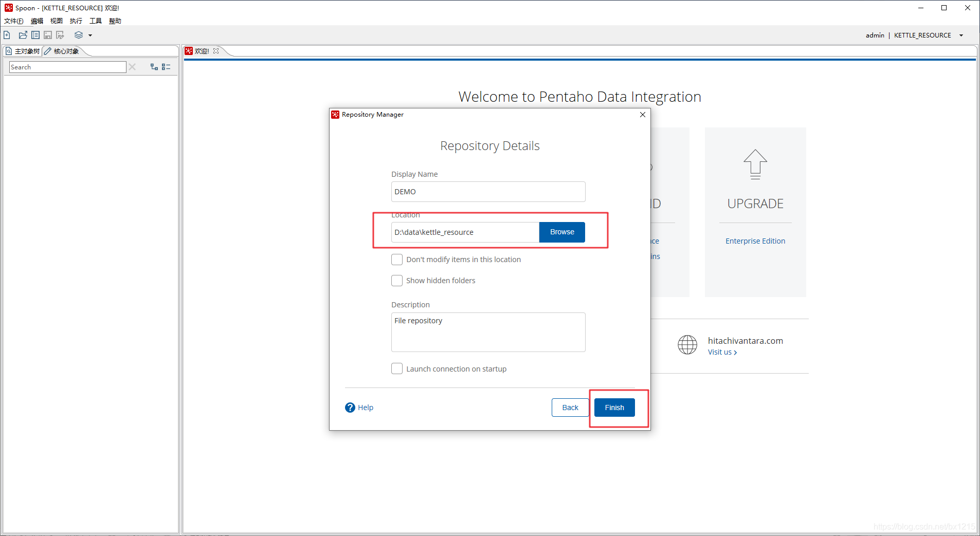Open the 执行 menu
Screen dimensions: 980x536
pyautogui.click(x=76, y=21)
